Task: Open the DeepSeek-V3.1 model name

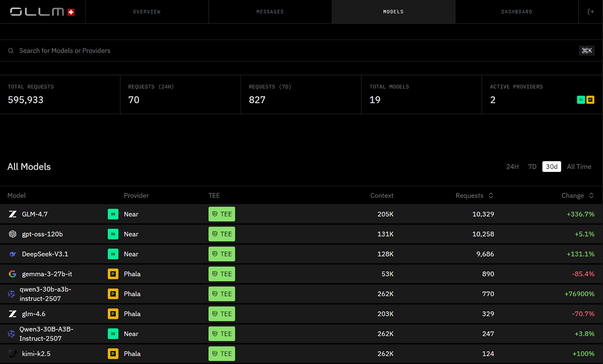Action: 45,254
